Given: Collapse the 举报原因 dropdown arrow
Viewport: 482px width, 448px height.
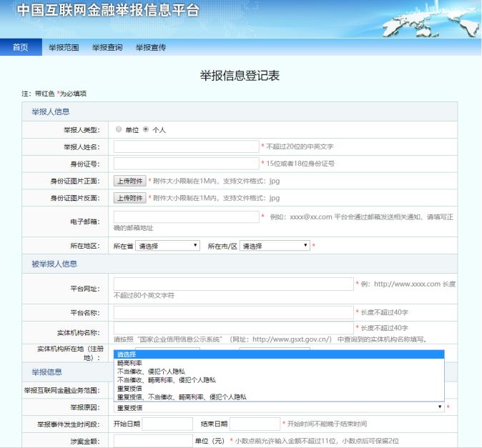Looking at the screenshot, I should coord(440,407).
